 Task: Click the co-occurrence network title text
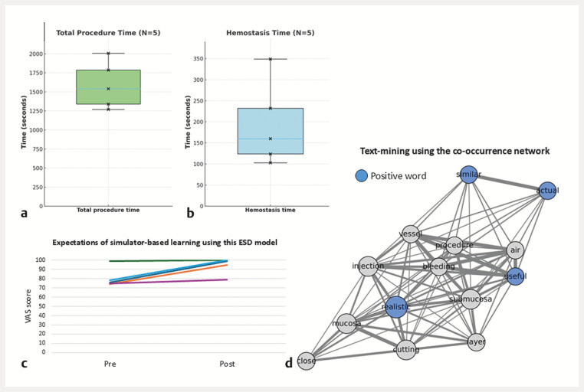click(454, 151)
